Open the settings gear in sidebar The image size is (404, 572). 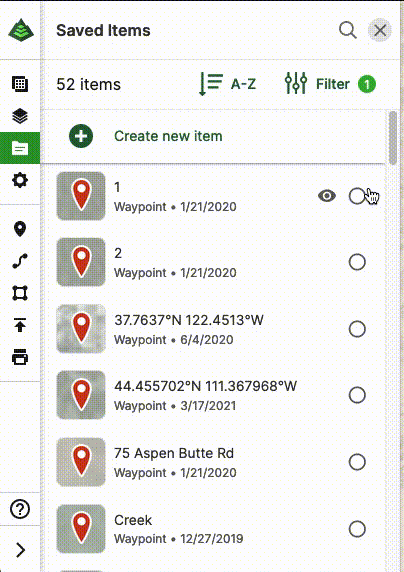pyautogui.click(x=20, y=180)
